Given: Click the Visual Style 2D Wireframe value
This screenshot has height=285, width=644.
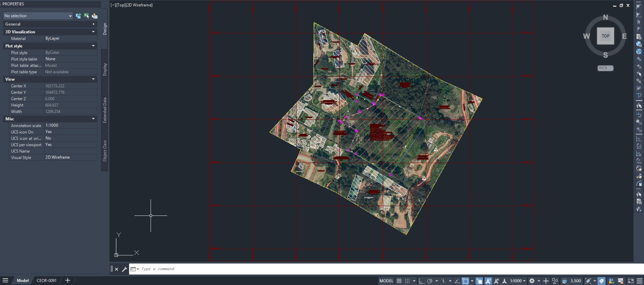Looking at the screenshot, I should pos(70,157).
